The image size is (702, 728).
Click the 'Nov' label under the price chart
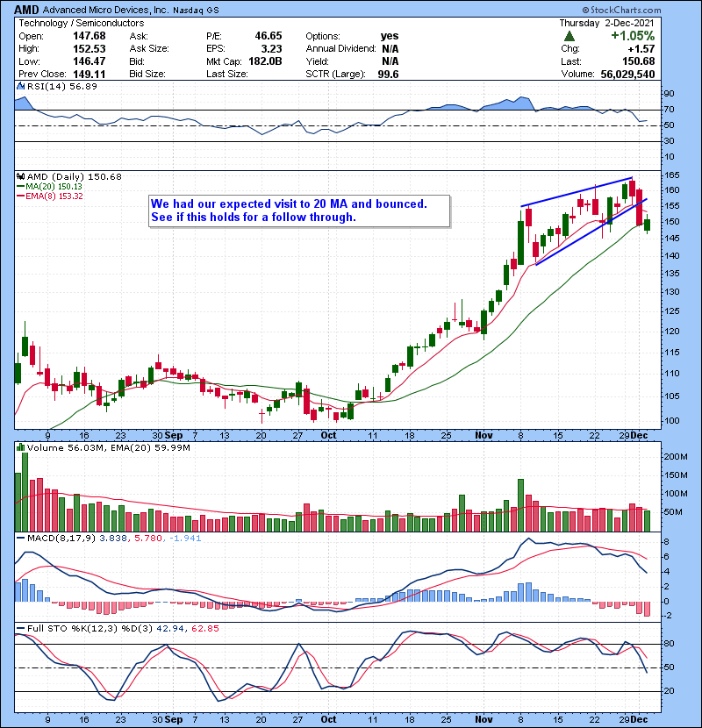click(484, 436)
